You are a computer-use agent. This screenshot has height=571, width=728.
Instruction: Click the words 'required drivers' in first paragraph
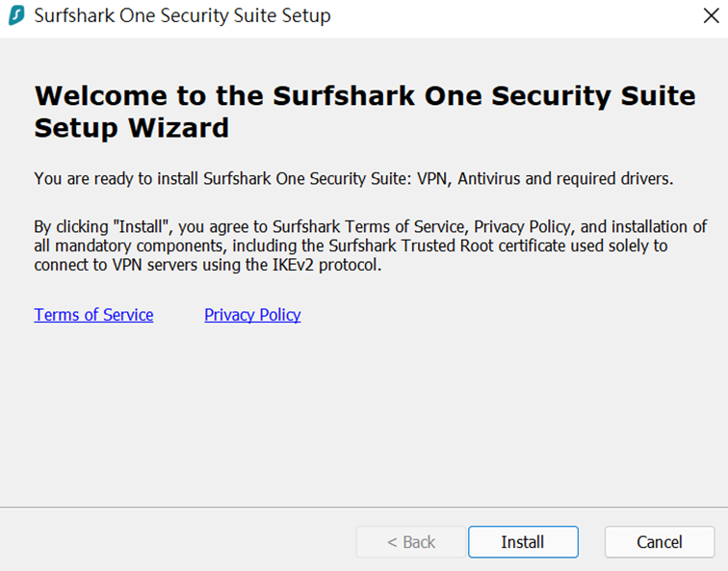tap(614, 179)
